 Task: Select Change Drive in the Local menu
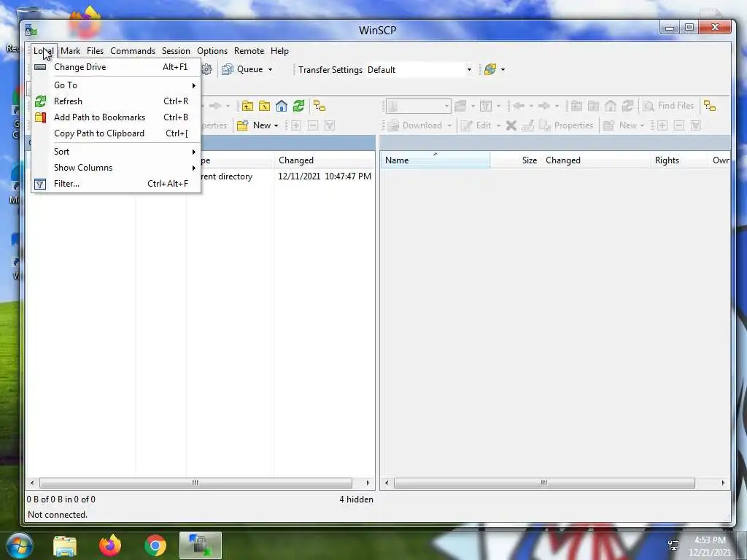tap(116, 67)
